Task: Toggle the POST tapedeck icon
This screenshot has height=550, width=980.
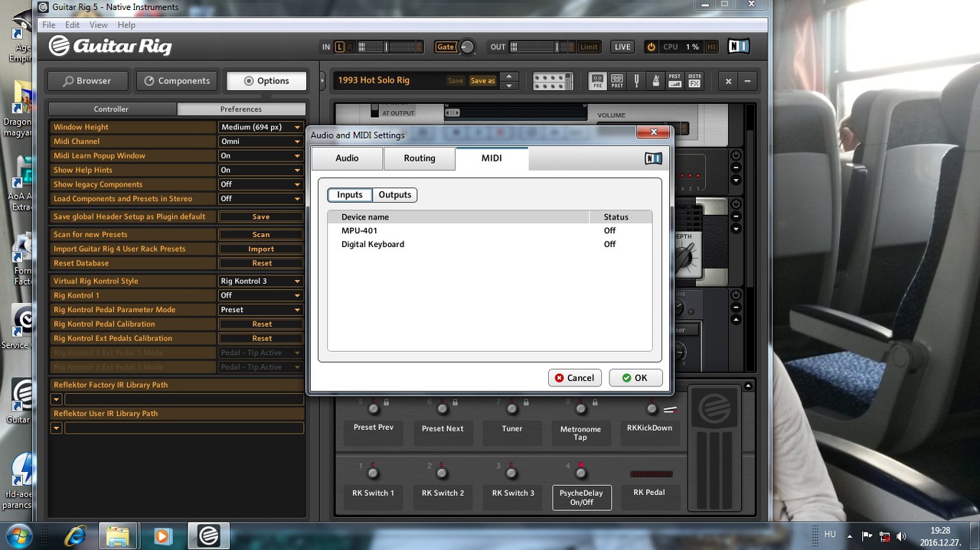Action: click(617, 80)
